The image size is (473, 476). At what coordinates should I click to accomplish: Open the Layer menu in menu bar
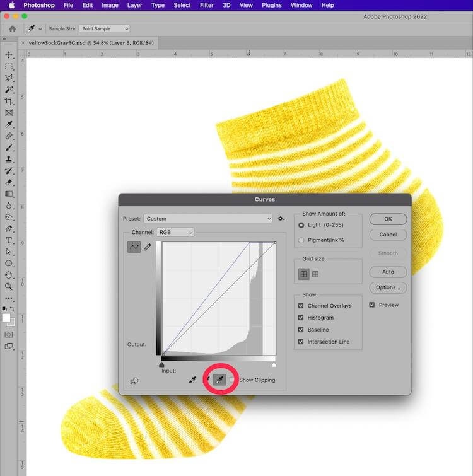pos(134,5)
